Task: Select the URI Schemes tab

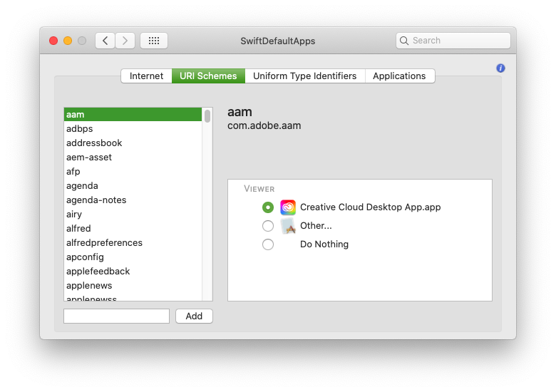Action: (208, 76)
